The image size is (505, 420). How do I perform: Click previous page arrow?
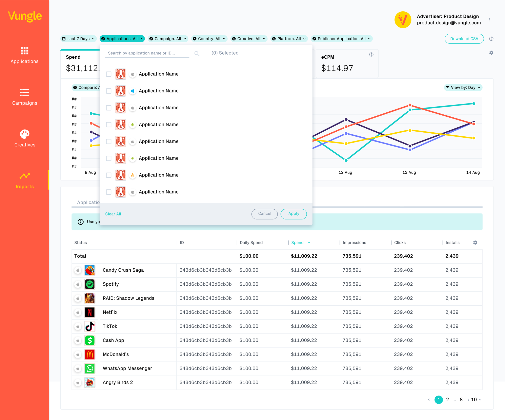coord(429,400)
